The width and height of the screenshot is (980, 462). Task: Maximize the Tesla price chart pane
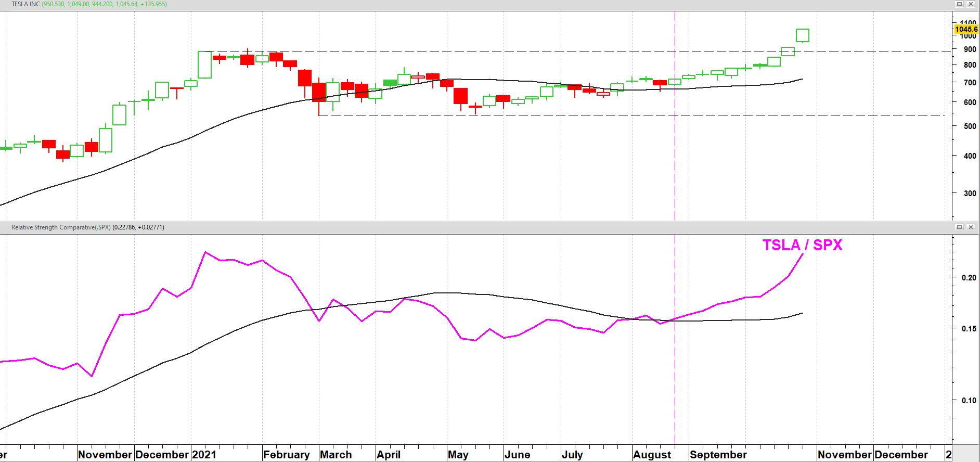coord(960,4)
